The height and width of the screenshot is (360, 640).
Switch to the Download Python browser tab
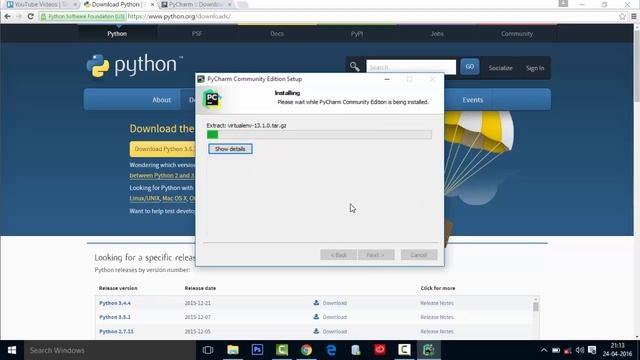tap(118, 4)
